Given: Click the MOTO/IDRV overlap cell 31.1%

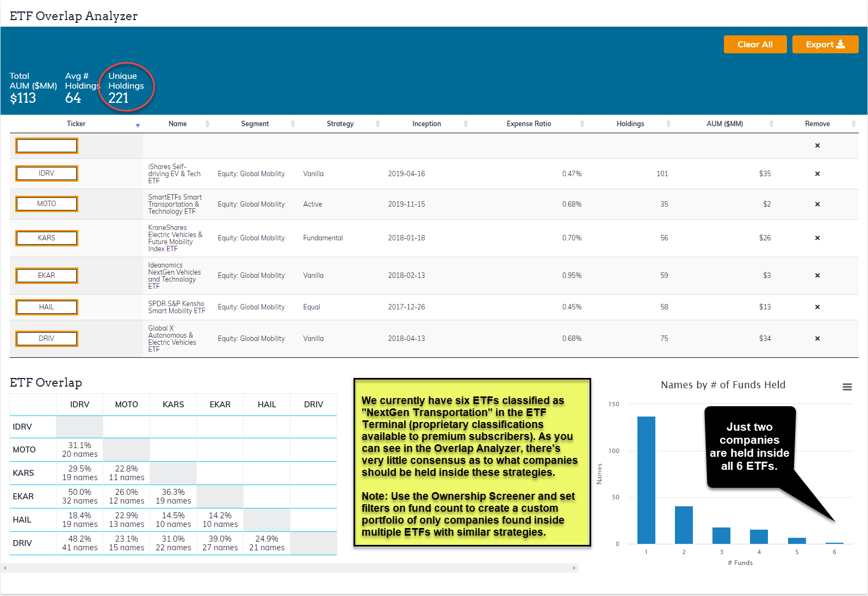Looking at the screenshot, I should click(x=80, y=450).
